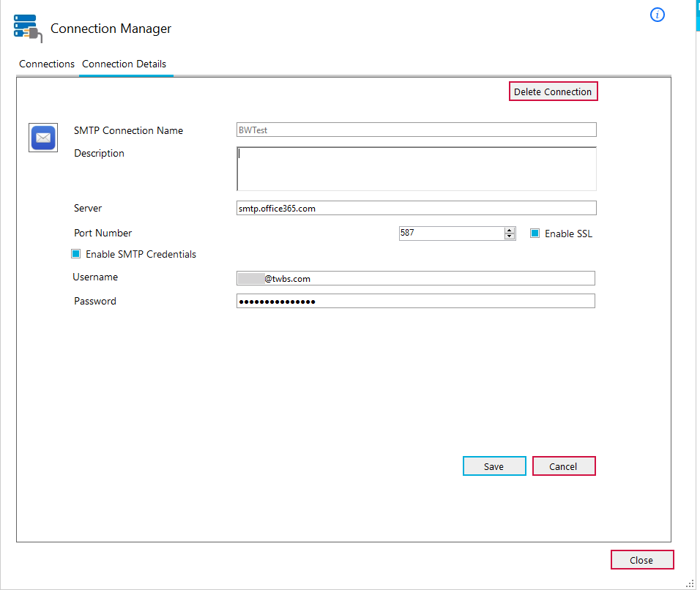Screen dimensions: 700x590
Task: Focus the Description text area
Action: (416, 168)
